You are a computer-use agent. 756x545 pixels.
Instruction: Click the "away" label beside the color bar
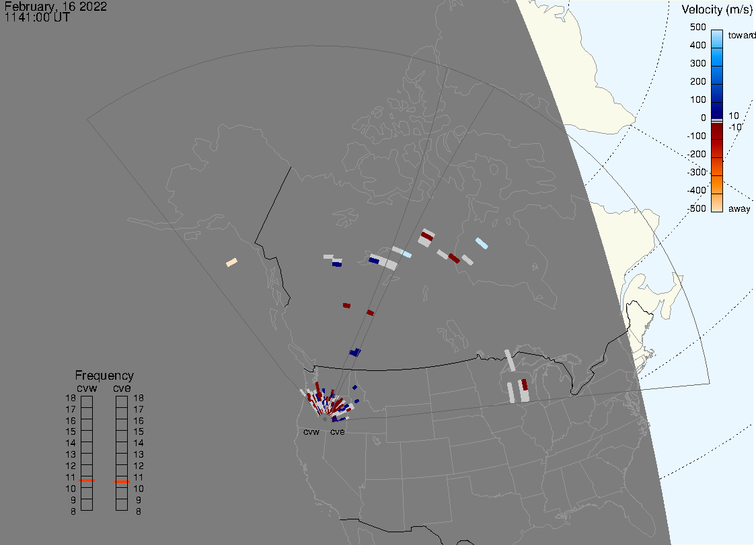739,208
